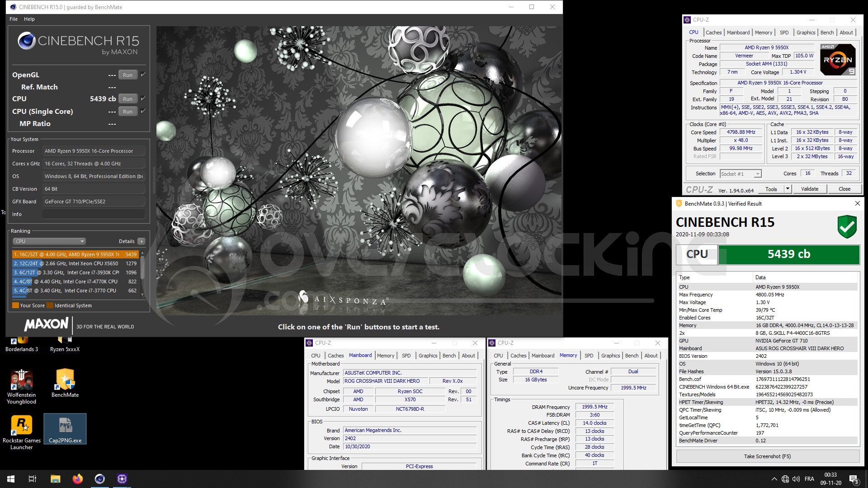The height and width of the screenshot is (488, 868).
Task: Open Task View on the taskbar
Action: (x=33, y=479)
